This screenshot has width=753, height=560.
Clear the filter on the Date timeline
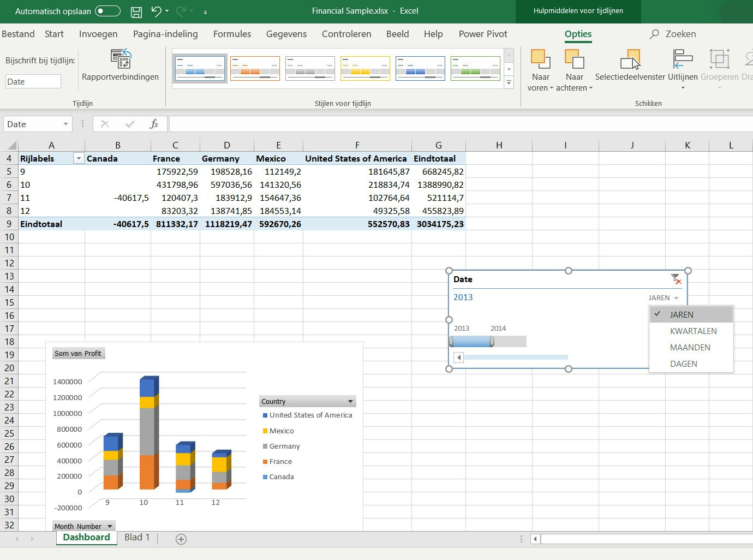pyautogui.click(x=676, y=278)
